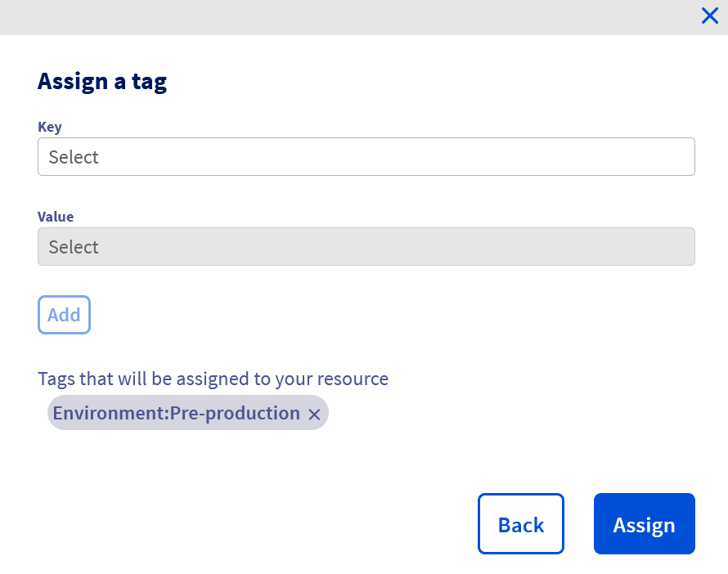Select the Environment:Pre-production tag chip
728x574 pixels.
(x=176, y=414)
